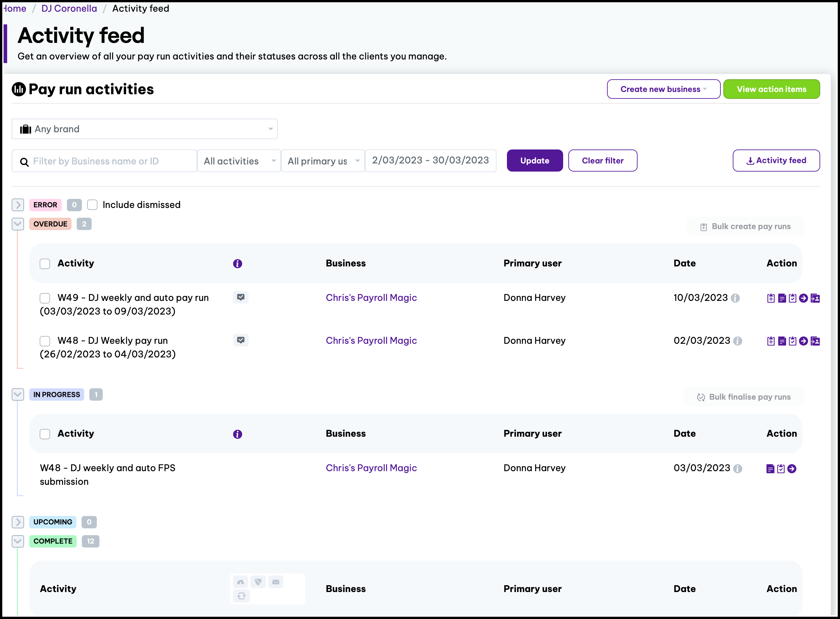Screen dimensions: 840x619
Task: Check the W49 DJ weekly pay run checkbox
Action: point(45,298)
